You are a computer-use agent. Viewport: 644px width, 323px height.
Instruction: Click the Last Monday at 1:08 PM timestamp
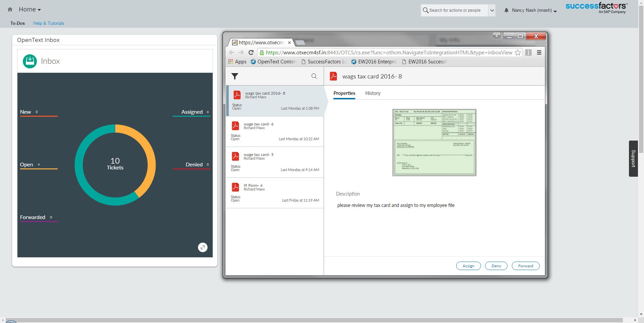300,109
